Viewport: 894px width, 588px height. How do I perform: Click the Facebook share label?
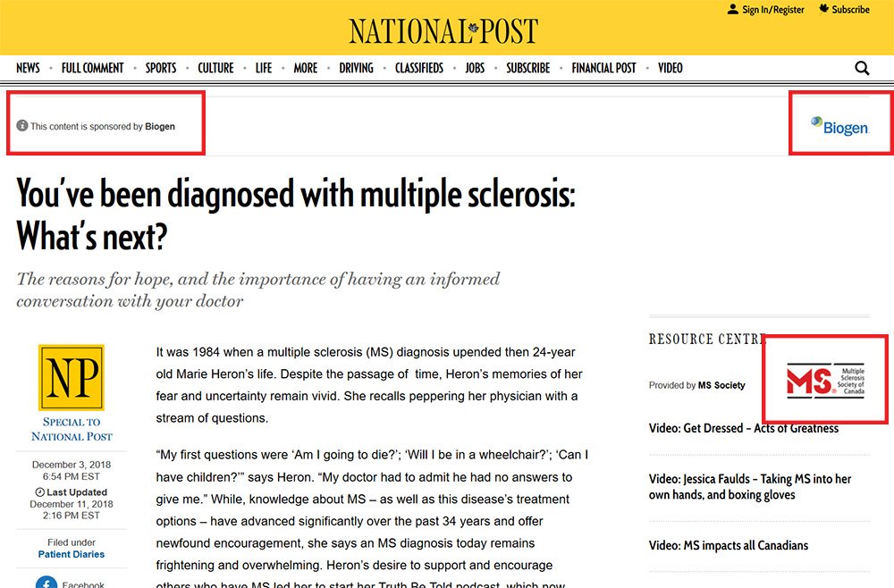[x=83, y=584]
